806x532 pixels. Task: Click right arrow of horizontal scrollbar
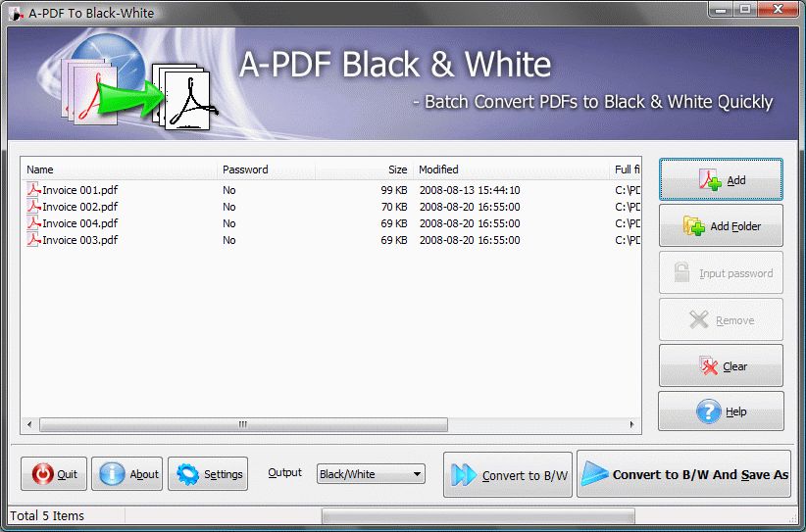[x=631, y=424]
